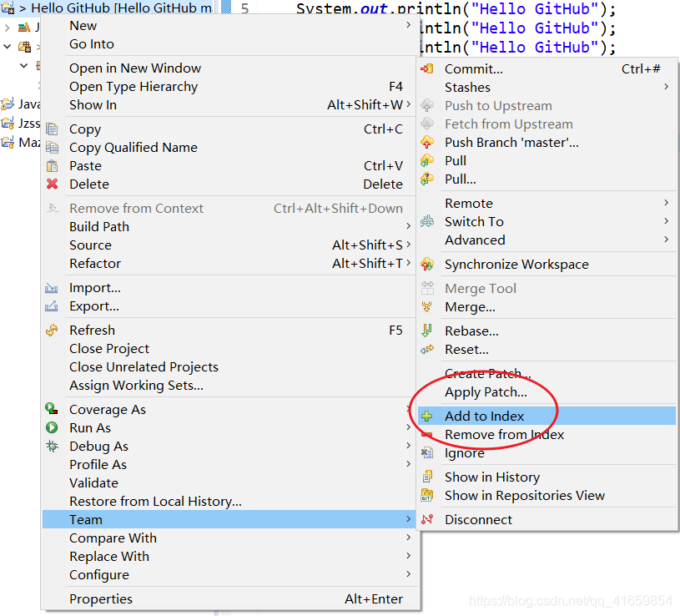The width and height of the screenshot is (680, 616).
Task: Click the Pull icon without ellipsis
Action: [427, 160]
